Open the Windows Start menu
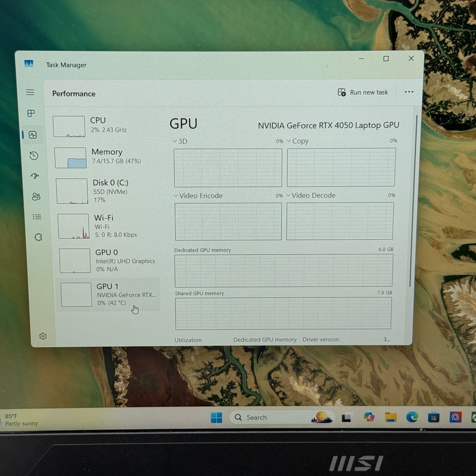The width and height of the screenshot is (476, 476). tap(216, 418)
